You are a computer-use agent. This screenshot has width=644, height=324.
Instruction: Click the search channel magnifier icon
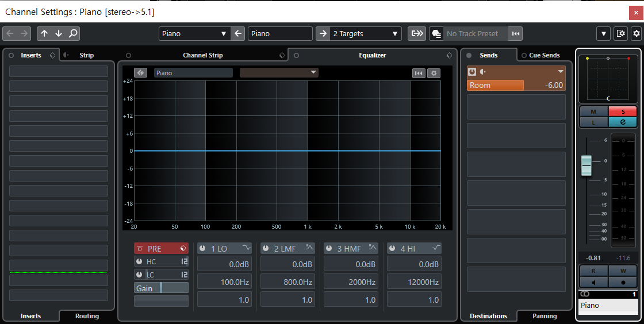(72, 34)
